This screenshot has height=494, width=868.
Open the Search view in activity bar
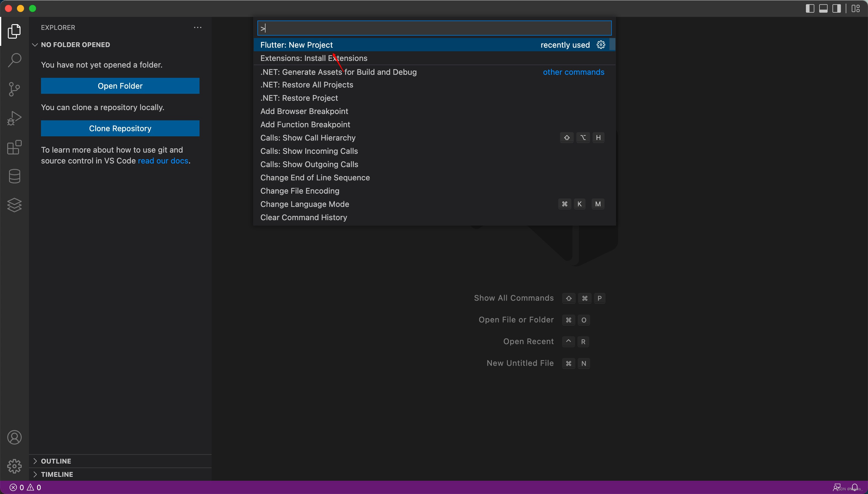14,60
